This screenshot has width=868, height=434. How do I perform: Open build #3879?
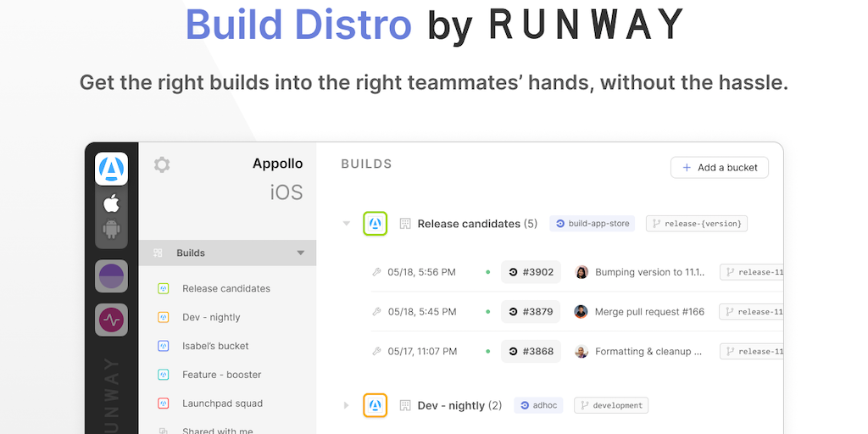pos(531,312)
